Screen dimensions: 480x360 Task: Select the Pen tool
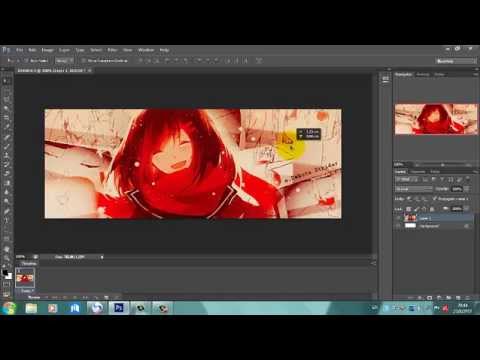coord(6,211)
